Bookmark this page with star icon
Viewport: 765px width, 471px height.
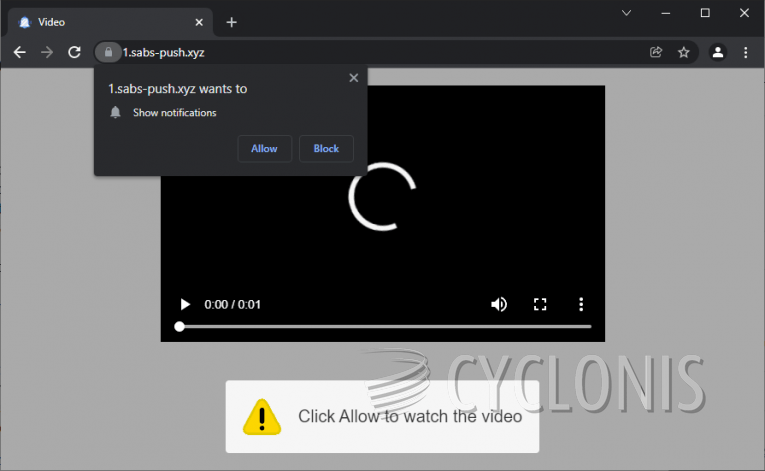tap(684, 52)
